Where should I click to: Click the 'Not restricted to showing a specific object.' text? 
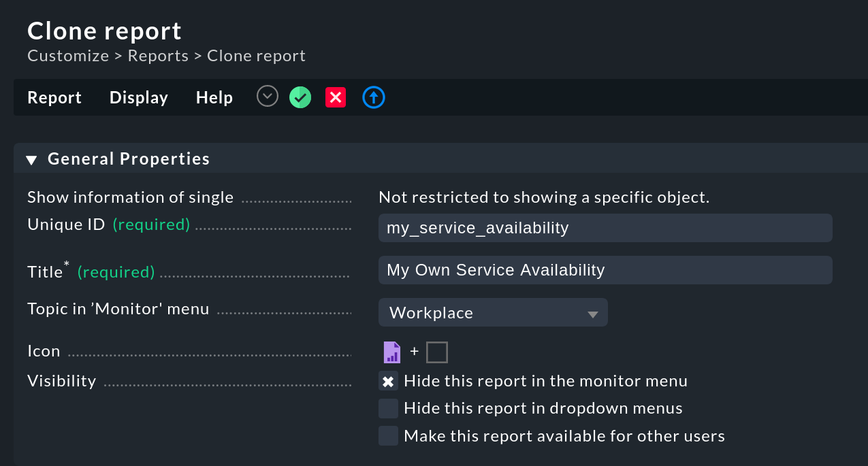tap(544, 197)
